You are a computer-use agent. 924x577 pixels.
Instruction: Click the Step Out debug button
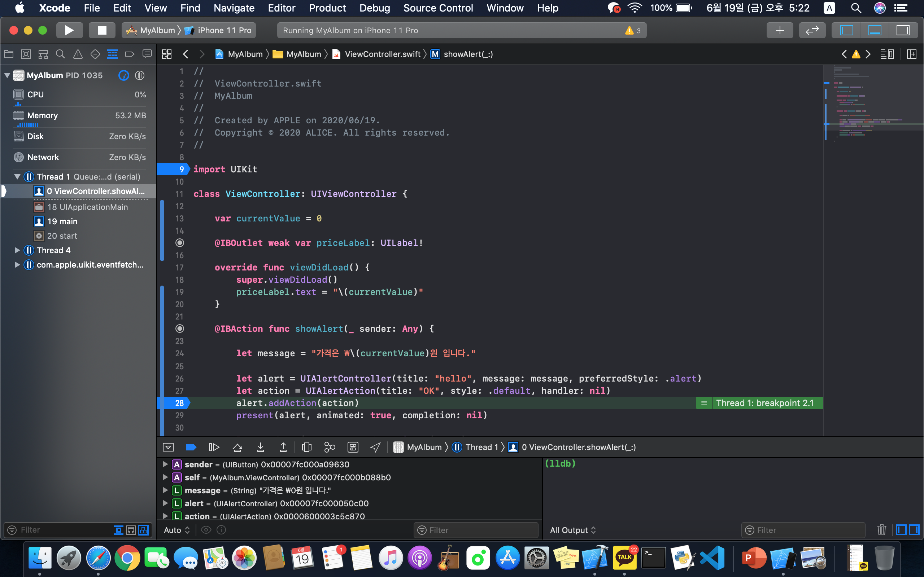coord(283,447)
